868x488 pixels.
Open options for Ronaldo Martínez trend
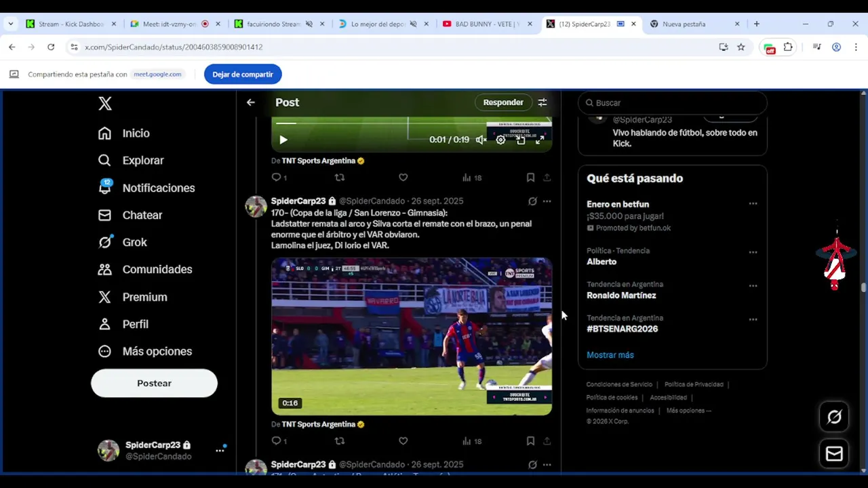click(x=753, y=286)
